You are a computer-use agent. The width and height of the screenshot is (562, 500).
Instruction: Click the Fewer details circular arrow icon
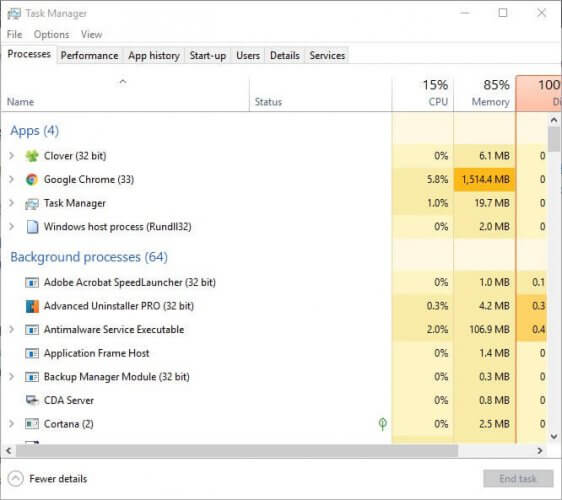(15, 478)
